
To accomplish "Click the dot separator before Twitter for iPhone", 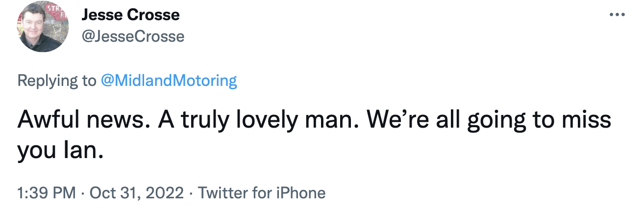I will (x=191, y=193).
